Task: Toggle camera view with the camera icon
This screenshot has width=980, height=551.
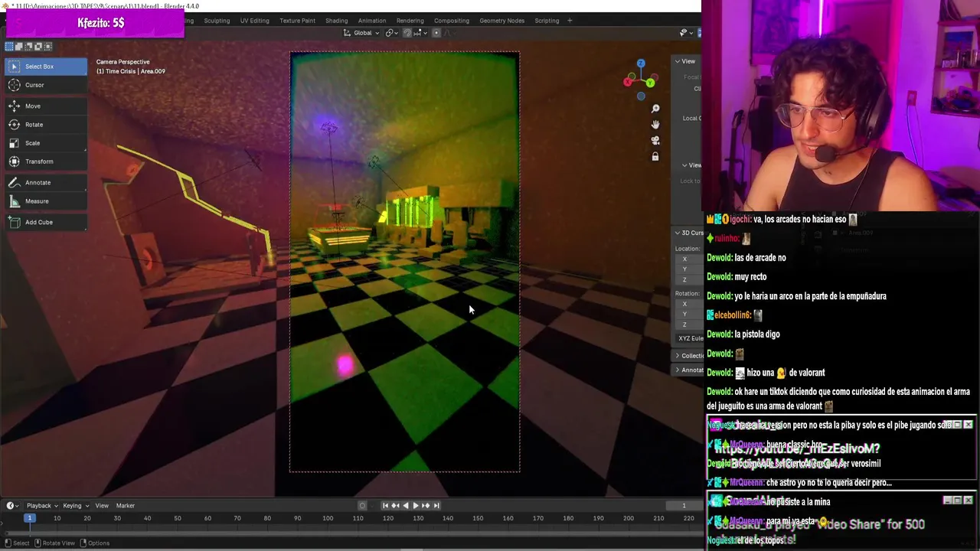Action: pos(655,141)
